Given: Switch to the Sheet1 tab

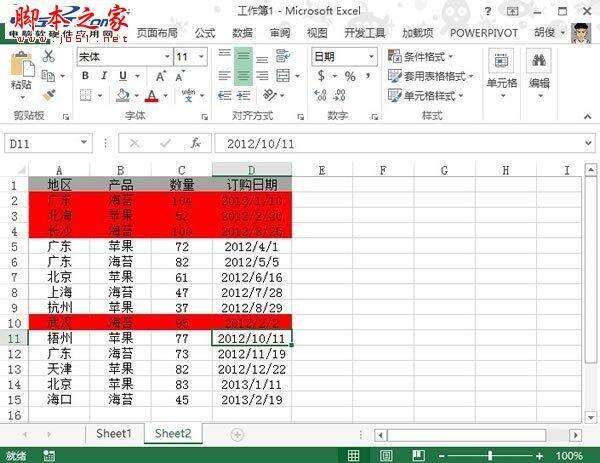Looking at the screenshot, I should coord(114,434).
